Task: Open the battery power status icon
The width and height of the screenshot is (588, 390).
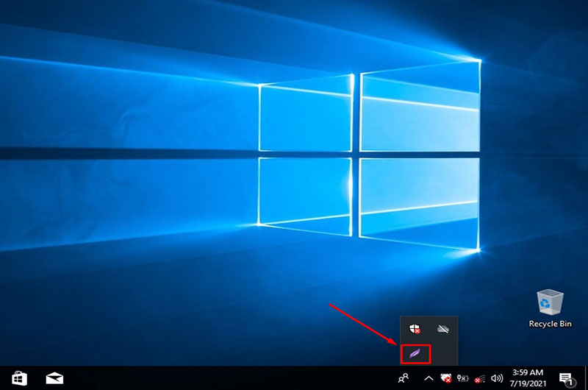Action: click(463, 378)
